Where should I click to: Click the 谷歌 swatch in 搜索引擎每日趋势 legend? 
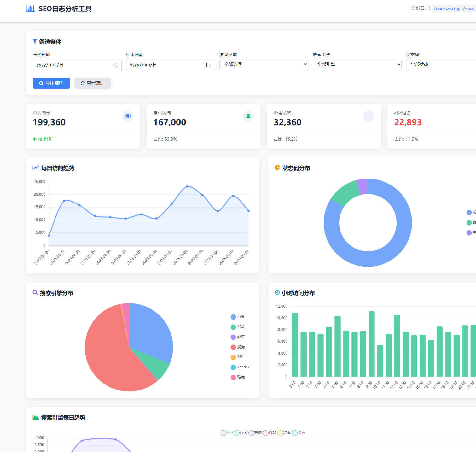266,433
